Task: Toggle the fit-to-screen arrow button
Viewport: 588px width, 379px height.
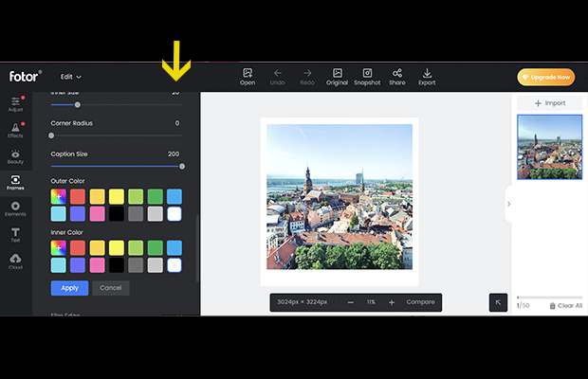Action: coord(498,302)
